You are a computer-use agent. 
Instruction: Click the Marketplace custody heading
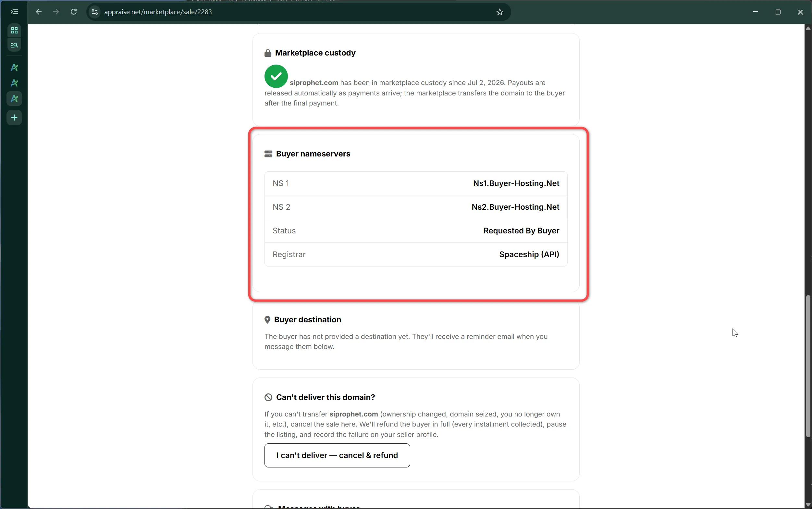click(315, 53)
